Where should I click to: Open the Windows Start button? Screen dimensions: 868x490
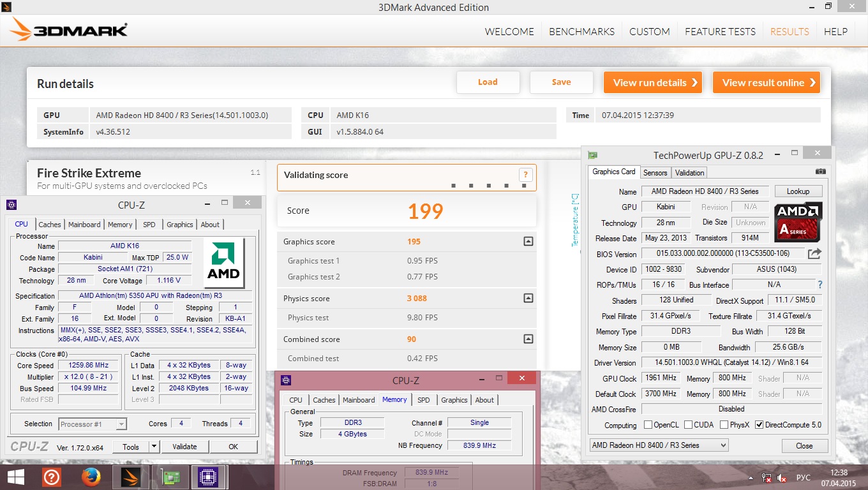[x=15, y=477]
